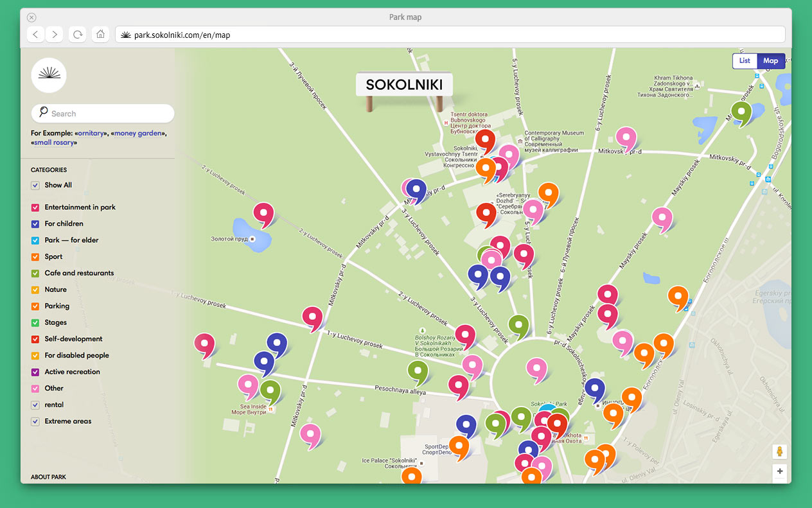Toggle the Show All checkbox
The width and height of the screenshot is (812, 508).
tap(35, 186)
